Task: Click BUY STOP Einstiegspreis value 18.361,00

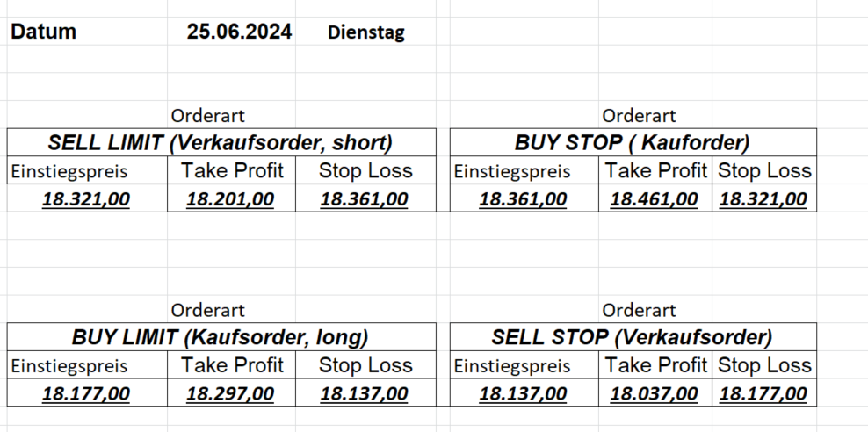Action: 523,199
